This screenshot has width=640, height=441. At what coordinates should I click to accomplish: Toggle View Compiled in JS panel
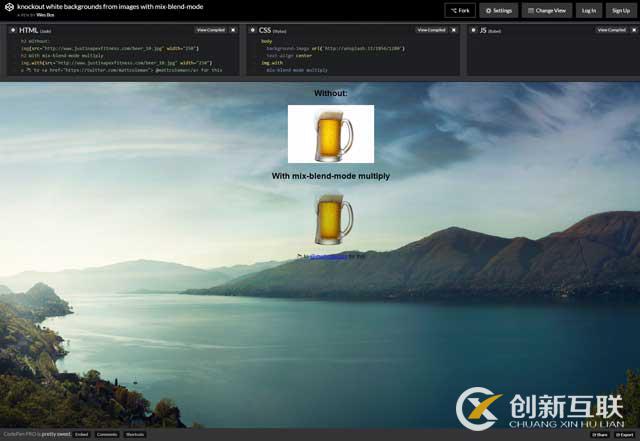[x=610, y=30]
